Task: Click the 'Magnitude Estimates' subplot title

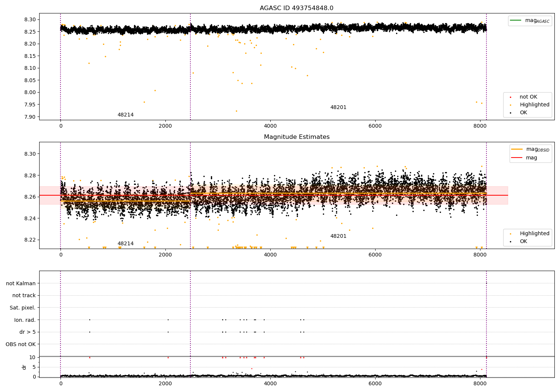Action: (296, 137)
